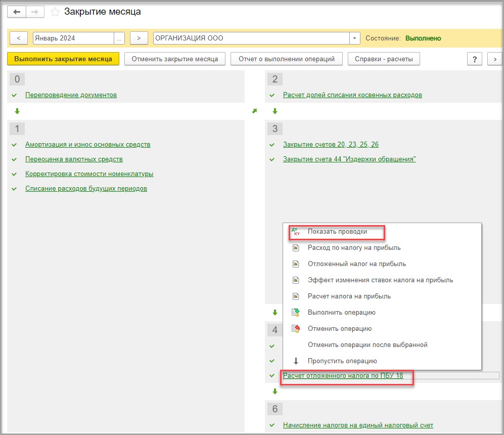Click green checkmark beside Закрытие счета 44
This screenshot has width=504, height=435.
coord(272,159)
